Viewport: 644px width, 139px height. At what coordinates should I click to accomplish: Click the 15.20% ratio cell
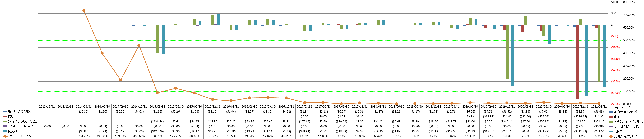tap(544, 136)
